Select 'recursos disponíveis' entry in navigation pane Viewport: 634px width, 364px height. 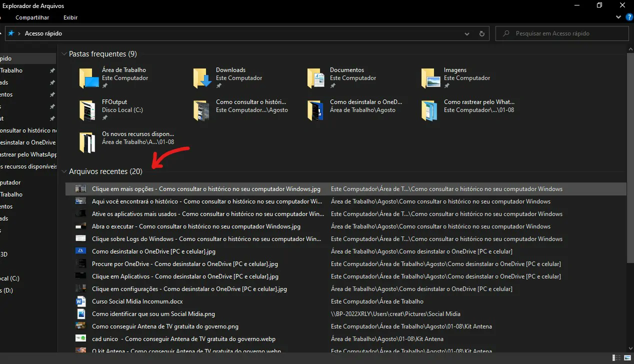pyautogui.click(x=28, y=166)
